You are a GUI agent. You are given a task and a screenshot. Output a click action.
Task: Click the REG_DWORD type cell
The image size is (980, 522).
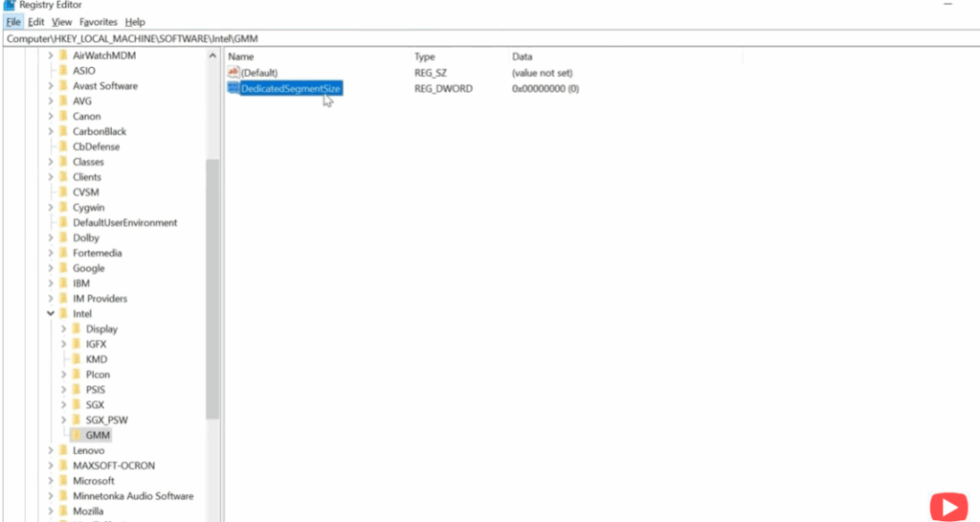[444, 89]
